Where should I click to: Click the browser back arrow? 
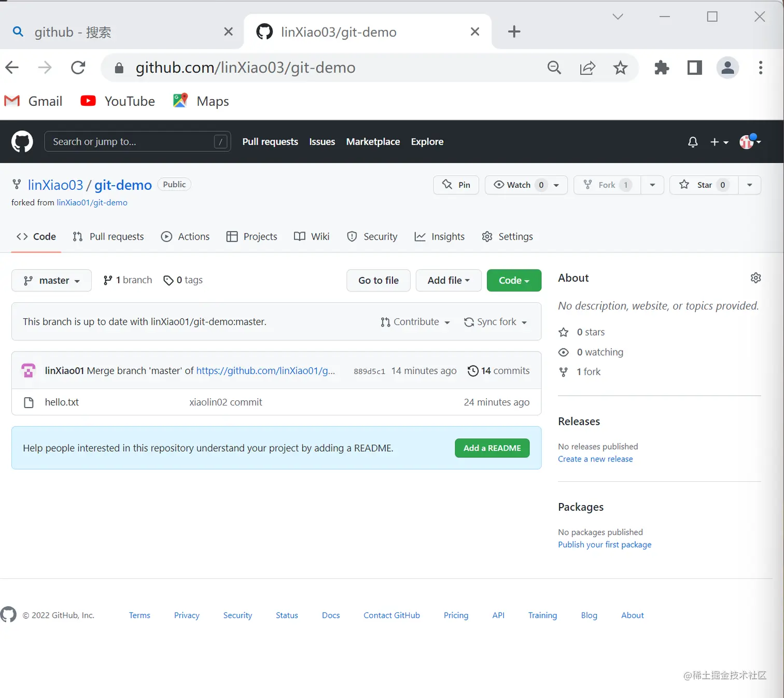point(12,67)
